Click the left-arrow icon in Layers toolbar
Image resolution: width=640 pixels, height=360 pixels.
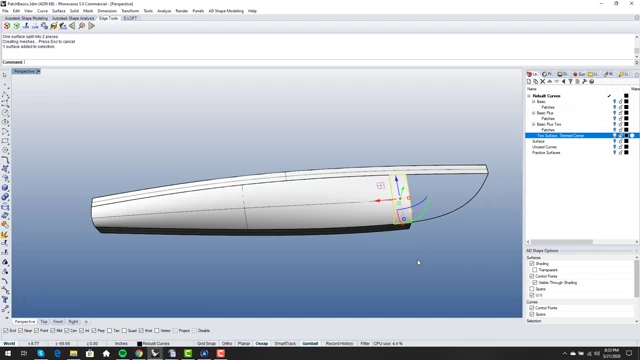[563, 82]
